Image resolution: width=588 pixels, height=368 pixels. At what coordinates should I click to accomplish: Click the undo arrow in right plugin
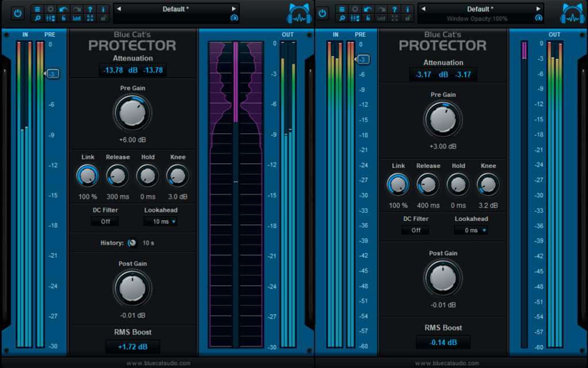[368, 9]
